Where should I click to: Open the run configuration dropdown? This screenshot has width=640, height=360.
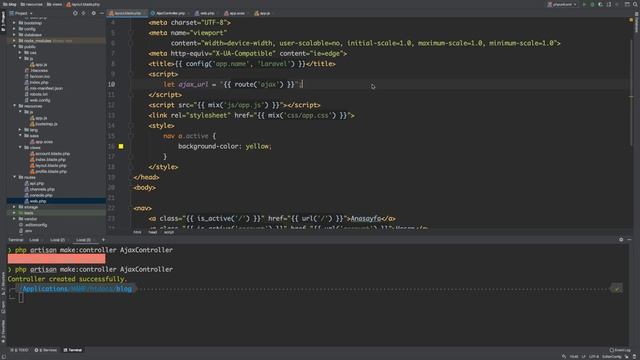click(x=562, y=4)
